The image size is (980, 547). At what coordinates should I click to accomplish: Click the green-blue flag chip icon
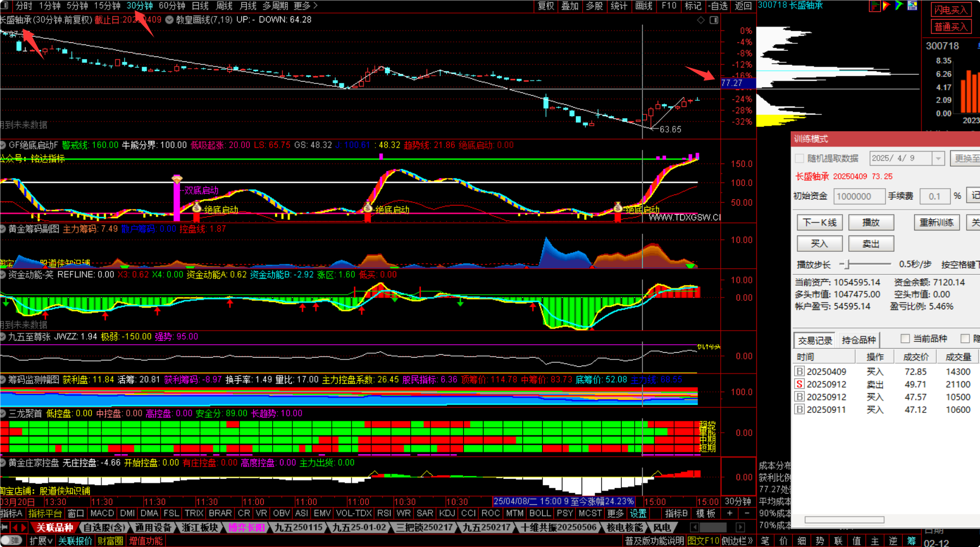[x=899, y=6]
